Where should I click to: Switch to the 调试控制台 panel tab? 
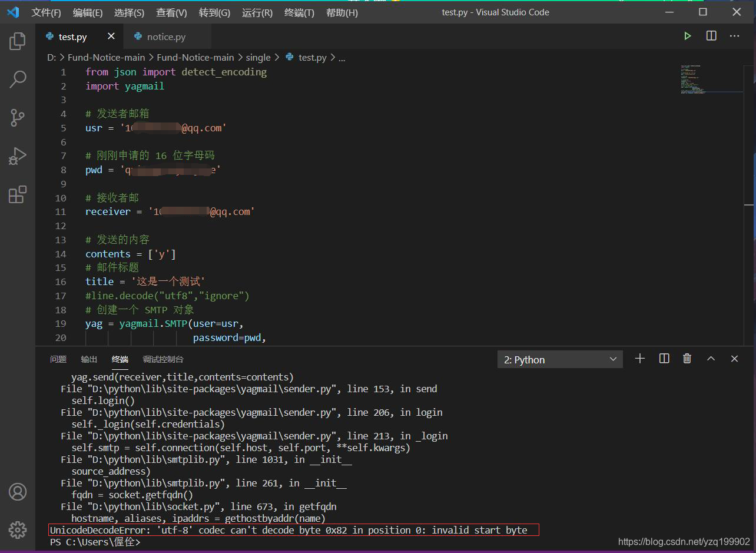coord(163,359)
